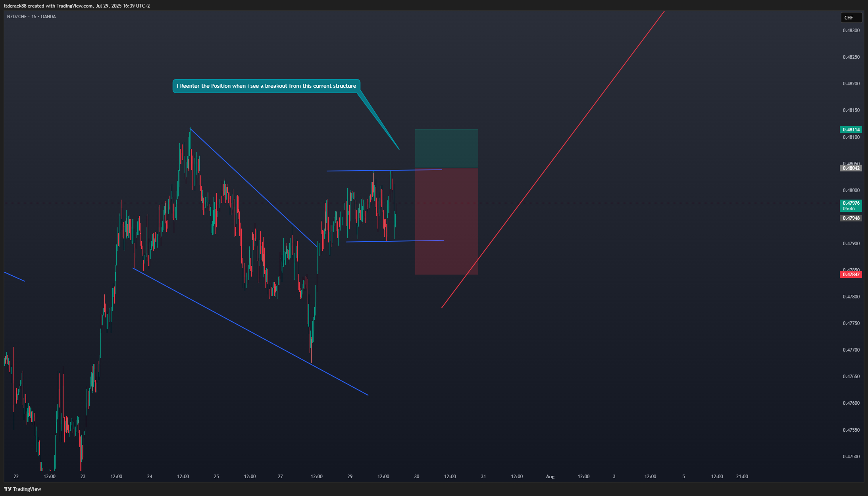
Task: Select the steep red rising trend line
Action: [x=553, y=159]
